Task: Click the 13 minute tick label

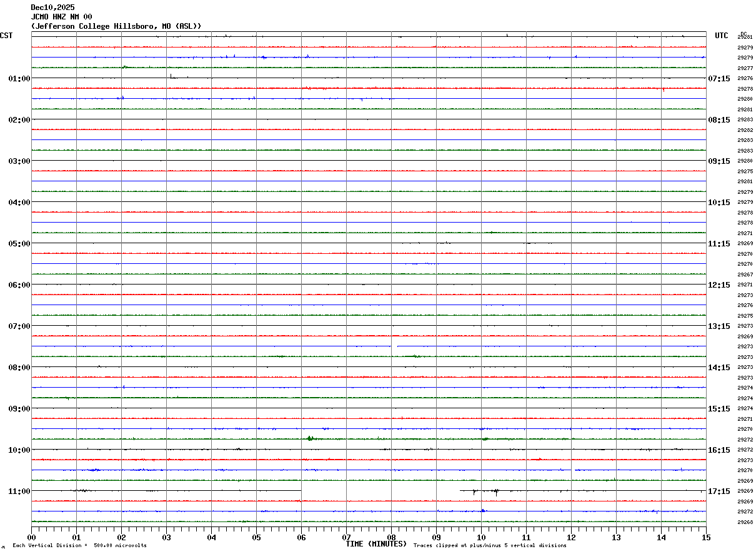Action: [x=616, y=537]
